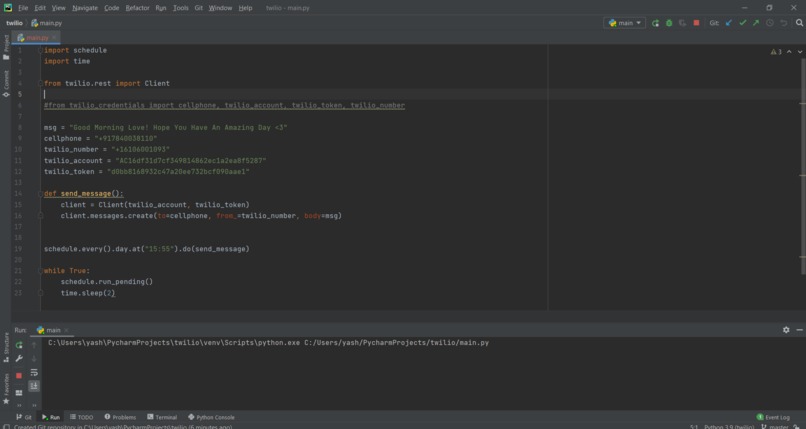Open the TODO tool window tab
The image size is (806, 429).
(82, 417)
